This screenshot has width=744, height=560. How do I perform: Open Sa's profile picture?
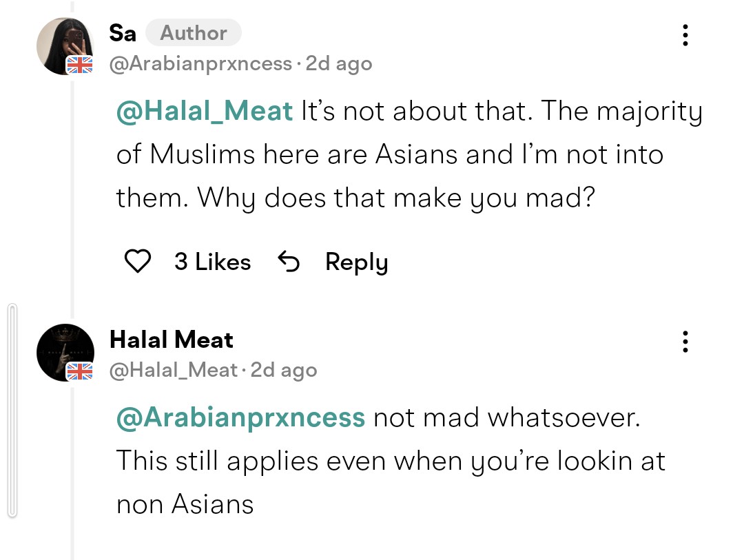tap(65, 46)
